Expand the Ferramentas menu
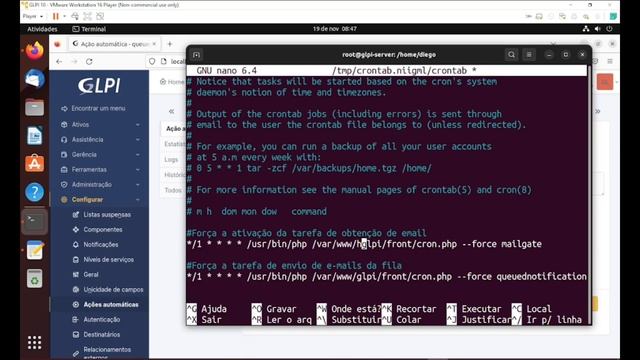640x360 pixels. [99, 169]
